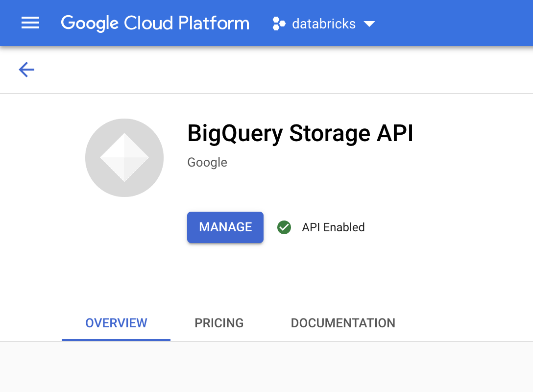Image resolution: width=533 pixels, height=392 pixels.
Task: Click the blue back arrow
Action: (26, 70)
